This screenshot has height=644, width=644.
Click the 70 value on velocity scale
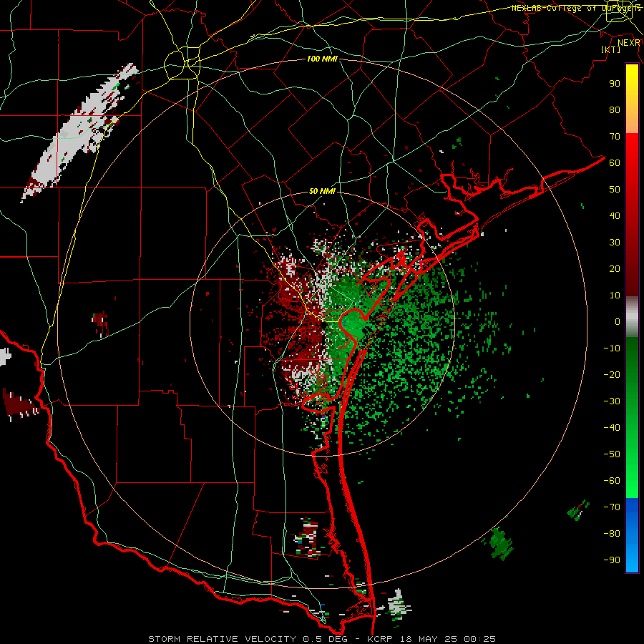click(x=615, y=137)
